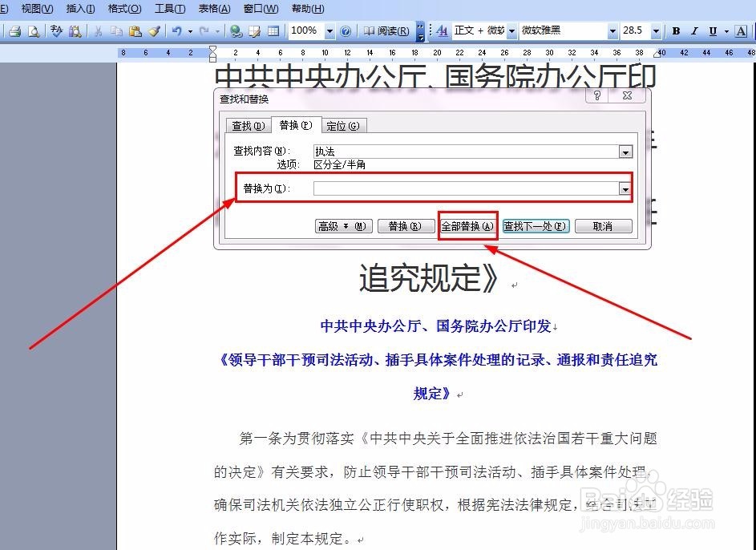Viewport: 756px width, 550px height.
Task: Toggle bold formatting
Action: (x=676, y=32)
